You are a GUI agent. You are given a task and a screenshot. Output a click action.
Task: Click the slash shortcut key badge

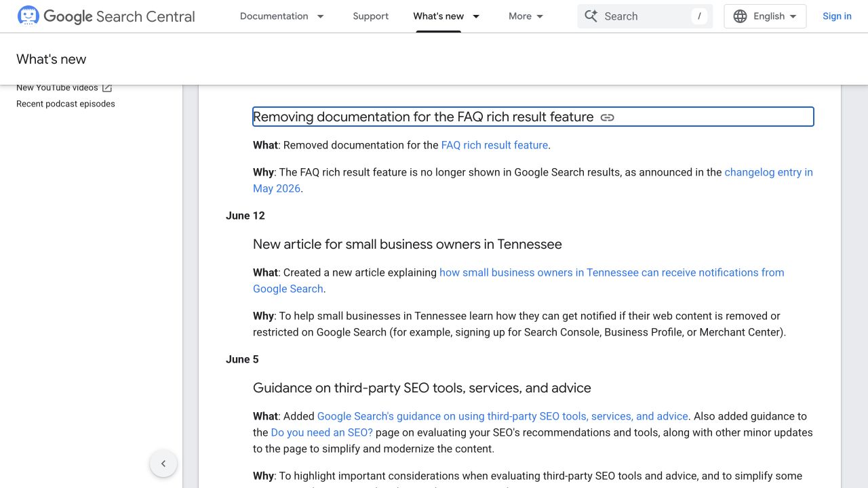click(x=699, y=16)
